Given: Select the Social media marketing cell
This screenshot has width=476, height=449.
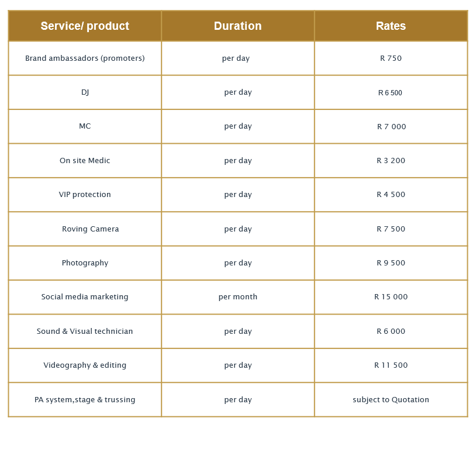Looking at the screenshot, I should pyautogui.click(x=85, y=297).
